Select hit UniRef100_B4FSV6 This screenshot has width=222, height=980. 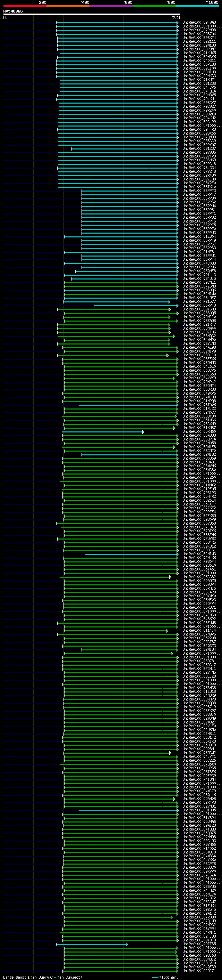tap(199, 87)
